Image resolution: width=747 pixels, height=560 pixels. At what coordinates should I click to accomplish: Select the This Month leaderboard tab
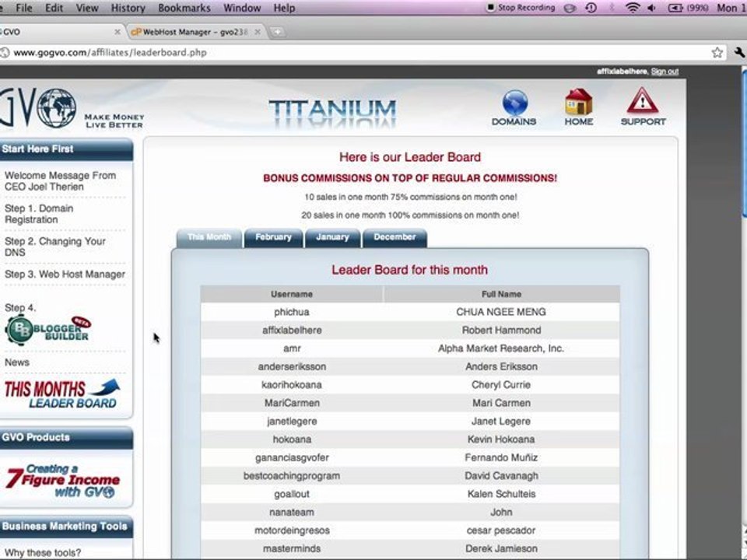coord(209,237)
